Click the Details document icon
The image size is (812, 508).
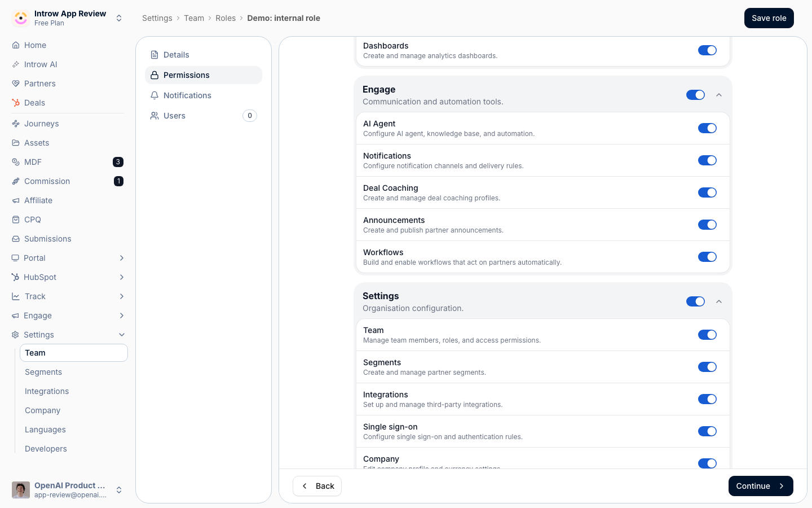(155, 55)
